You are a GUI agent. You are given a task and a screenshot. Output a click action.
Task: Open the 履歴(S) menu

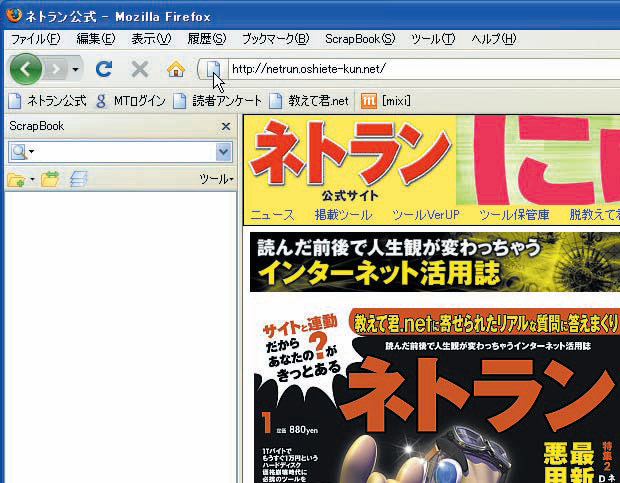[x=207, y=39]
